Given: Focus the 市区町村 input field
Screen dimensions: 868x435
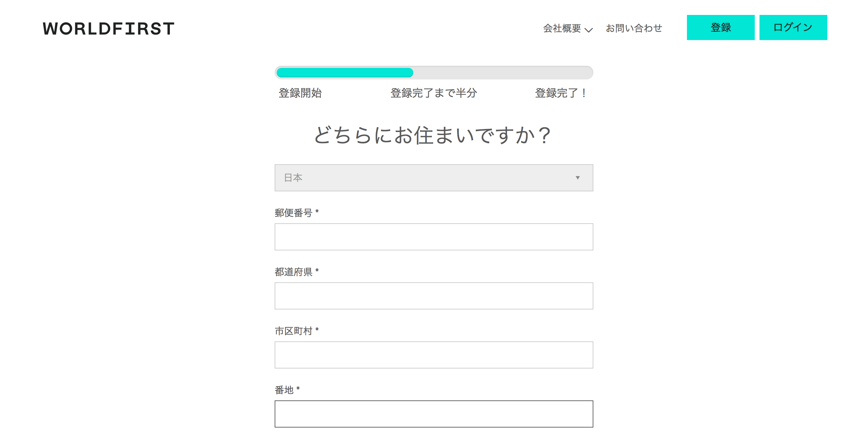Looking at the screenshot, I should tap(434, 355).
